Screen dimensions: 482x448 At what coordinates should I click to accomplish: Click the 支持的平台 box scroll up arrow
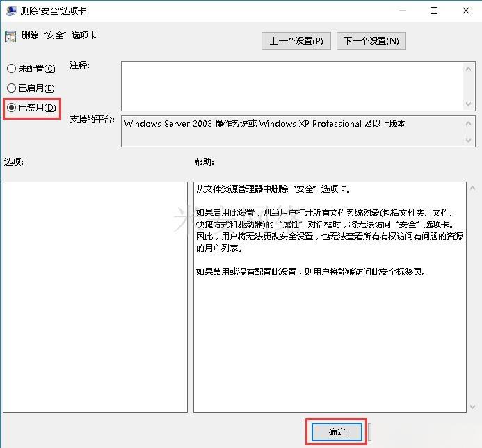pos(468,124)
